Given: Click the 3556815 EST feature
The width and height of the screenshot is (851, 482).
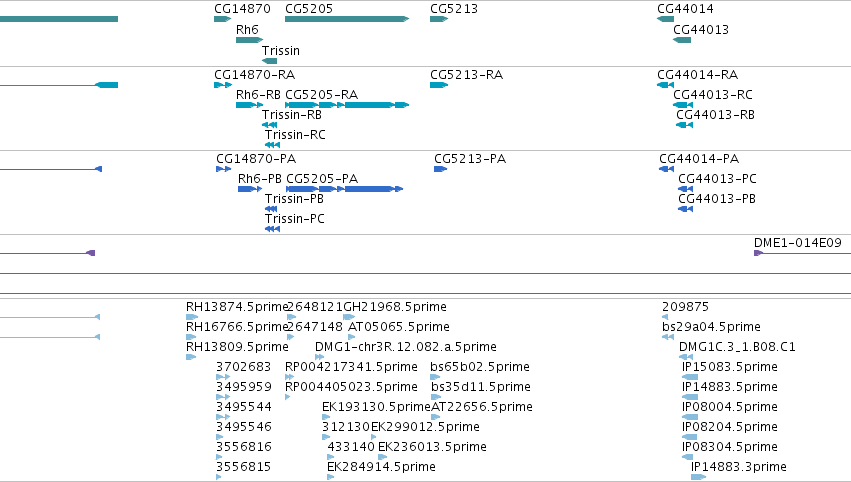Looking at the screenshot, I should [x=219, y=477].
